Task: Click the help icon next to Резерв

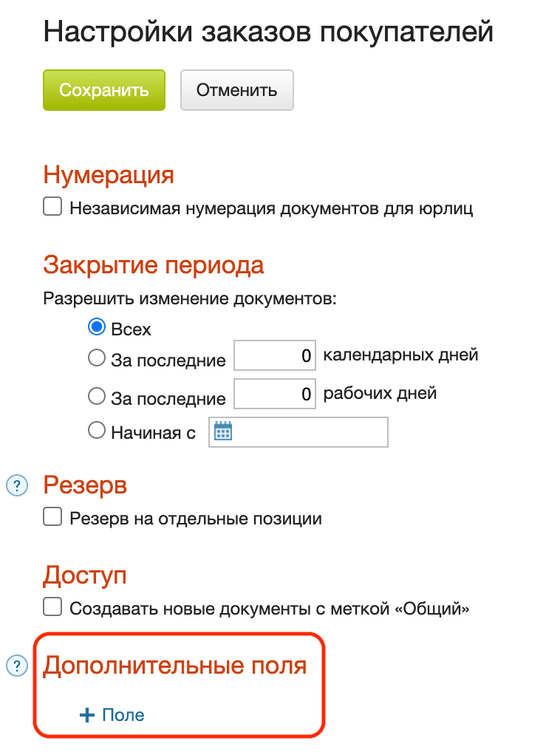Action: click(16, 484)
